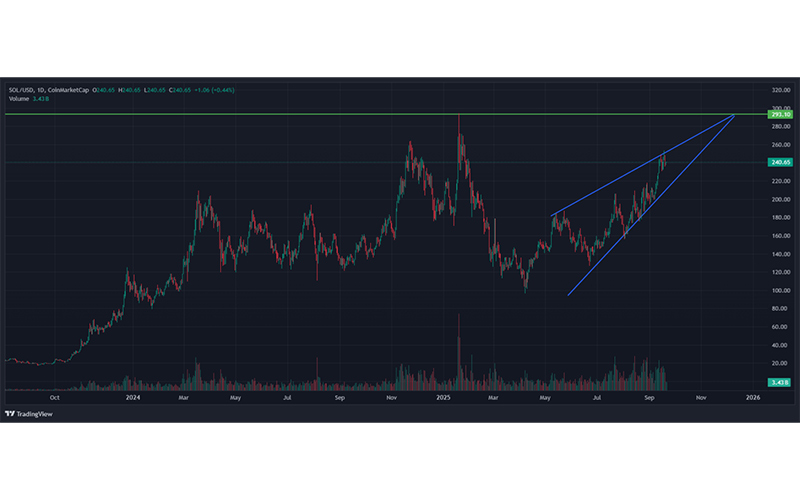Click the Volume indicator label
The image size is (800, 500).
click(x=18, y=99)
